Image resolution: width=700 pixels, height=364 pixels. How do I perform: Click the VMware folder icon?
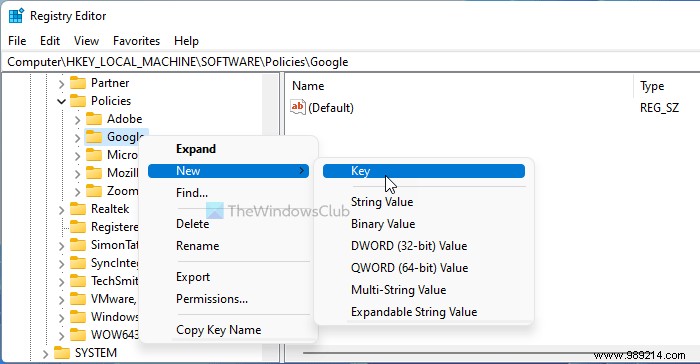click(78, 299)
